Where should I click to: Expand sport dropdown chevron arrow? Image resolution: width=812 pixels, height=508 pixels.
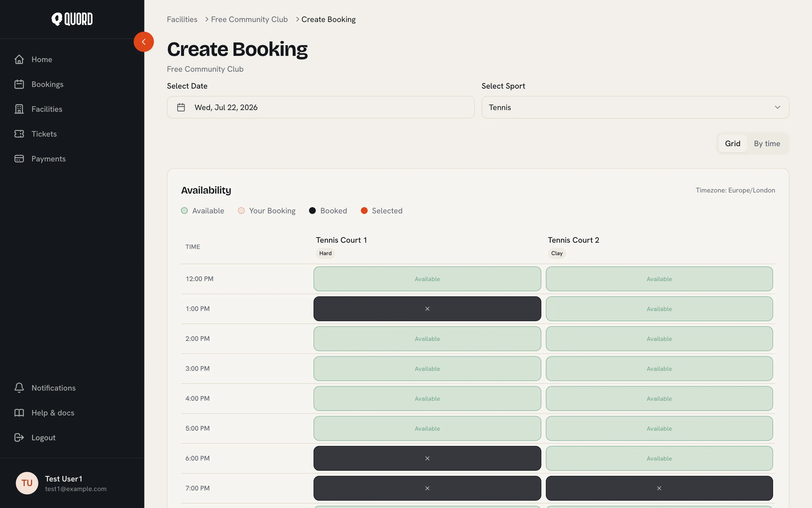pos(777,108)
